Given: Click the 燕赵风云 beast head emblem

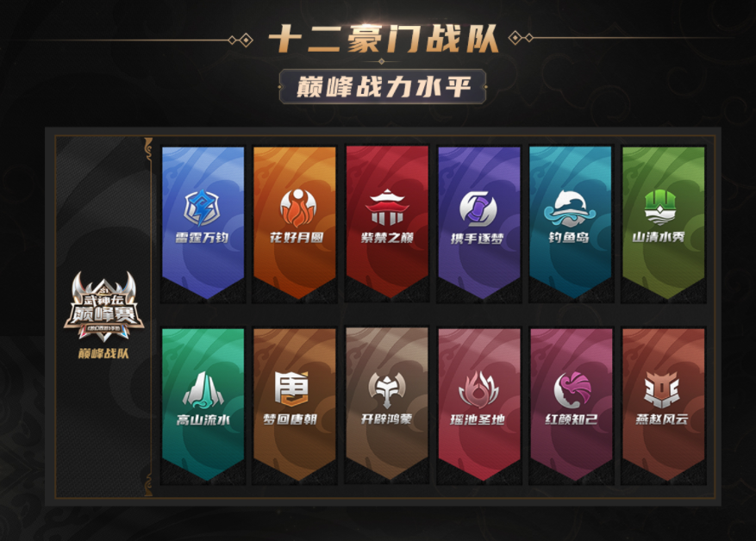Looking at the screenshot, I should click(x=661, y=389).
